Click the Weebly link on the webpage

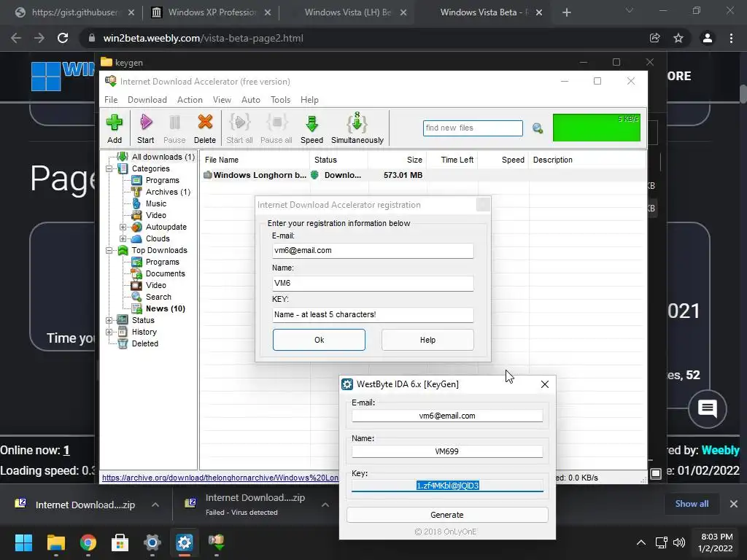720,451
